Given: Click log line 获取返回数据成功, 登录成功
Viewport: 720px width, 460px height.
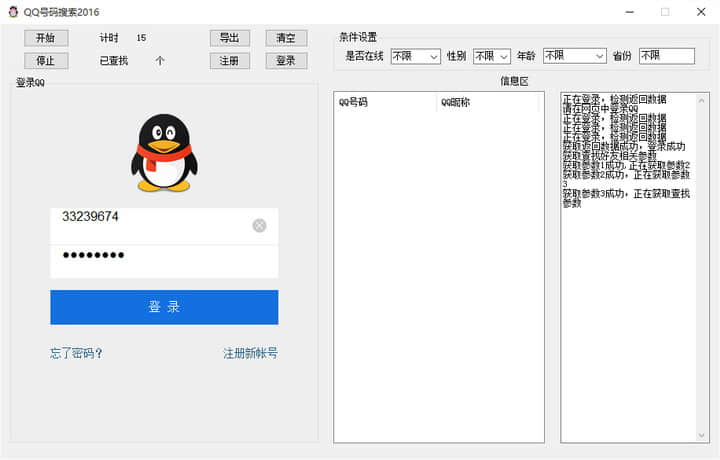Looking at the screenshot, I should coord(624,146).
